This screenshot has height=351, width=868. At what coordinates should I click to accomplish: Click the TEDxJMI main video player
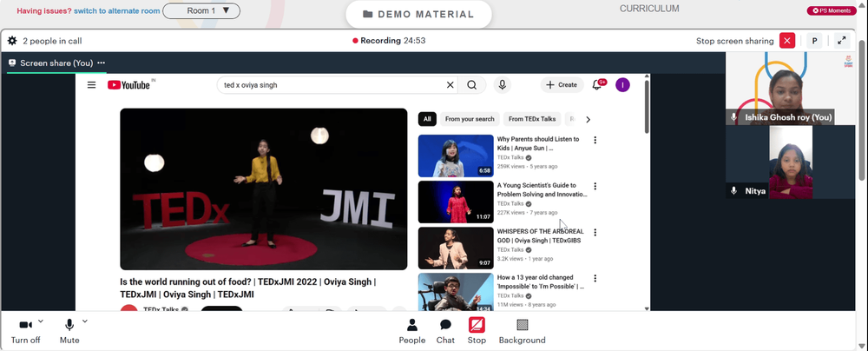pos(264,189)
